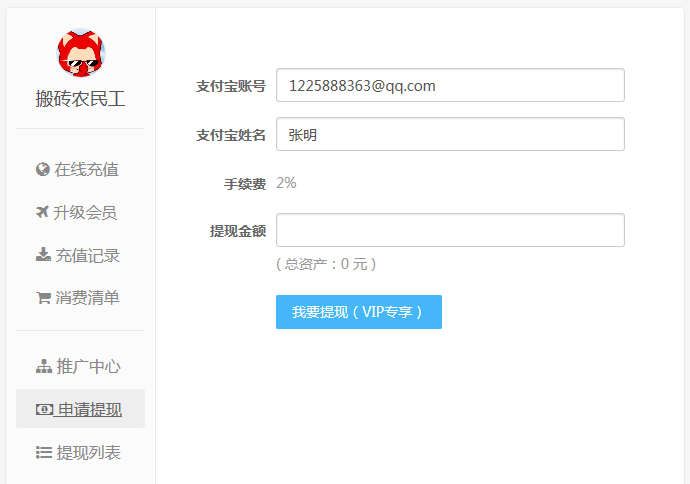
Task: Open the 充值记录 sidebar entry
Action: pos(87,255)
